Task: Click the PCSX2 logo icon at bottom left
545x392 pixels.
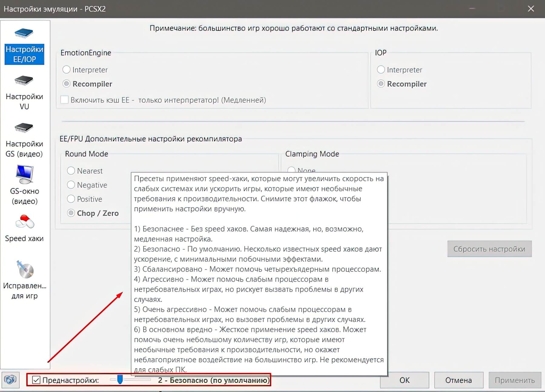Action: [x=11, y=380]
